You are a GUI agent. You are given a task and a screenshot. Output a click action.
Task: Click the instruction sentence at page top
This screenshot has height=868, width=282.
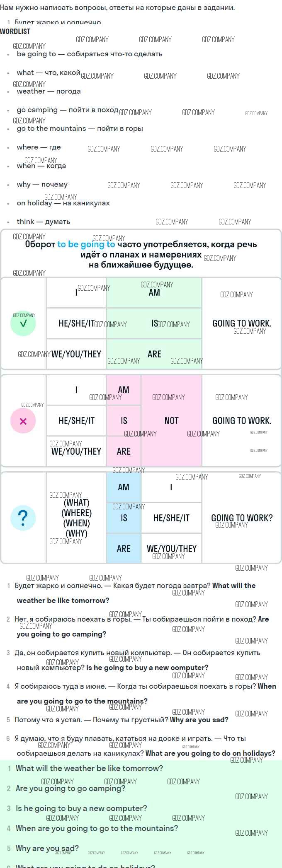117,7
